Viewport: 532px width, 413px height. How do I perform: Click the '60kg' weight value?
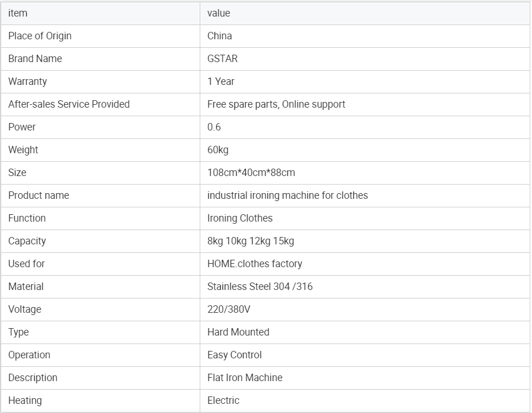(218, 150)
